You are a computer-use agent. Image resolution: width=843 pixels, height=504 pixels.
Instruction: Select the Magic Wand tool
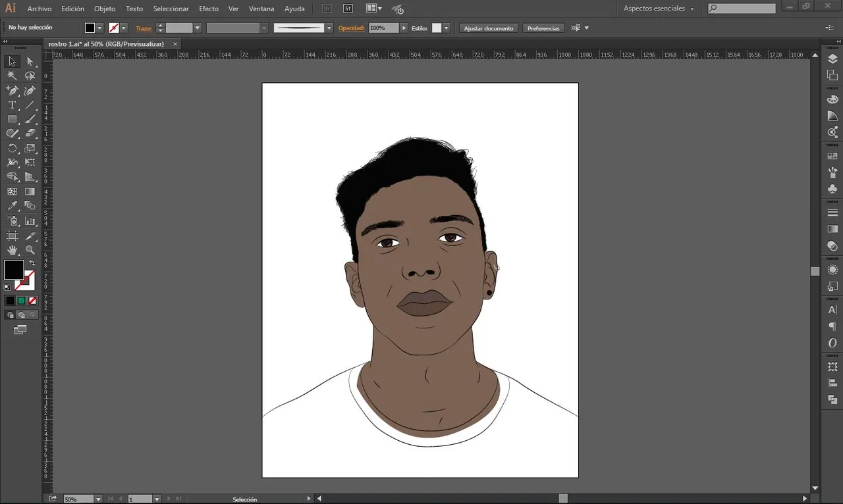point(12,76)
